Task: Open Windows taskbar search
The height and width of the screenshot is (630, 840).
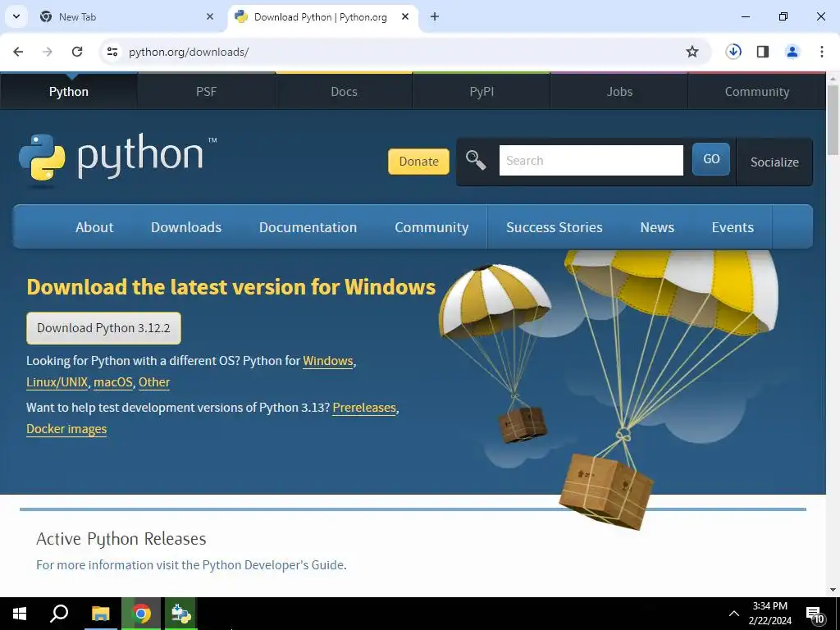Action: pos(59,614)
